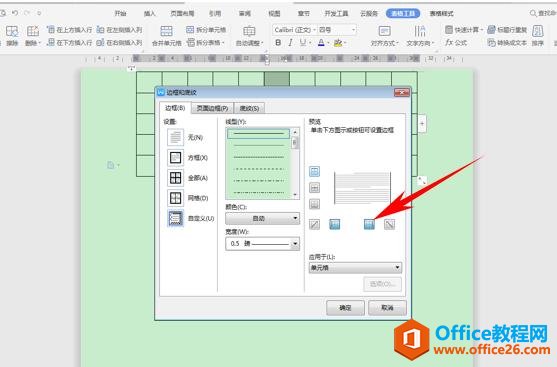Screen dimensions: 557x367
Task: Open the 对齐方式 alignment dropdown
Action: point(385,36)
